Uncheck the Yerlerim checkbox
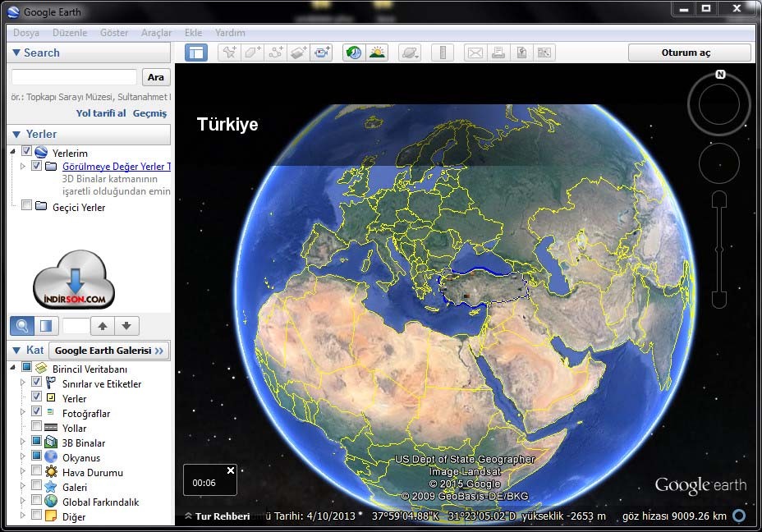The width and height of the screenshot is (762, 532). 27,151
